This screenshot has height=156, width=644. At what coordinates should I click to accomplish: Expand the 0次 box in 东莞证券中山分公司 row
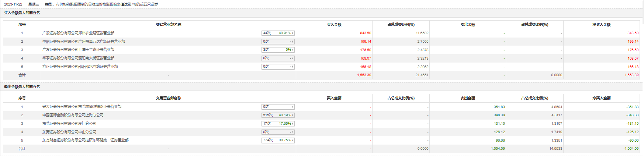pos(278,132)
